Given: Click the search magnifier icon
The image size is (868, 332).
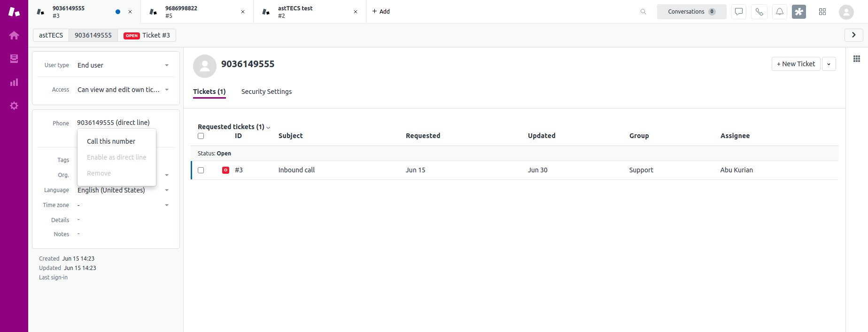Looking at the screenshot, I should tap(643, 12).
